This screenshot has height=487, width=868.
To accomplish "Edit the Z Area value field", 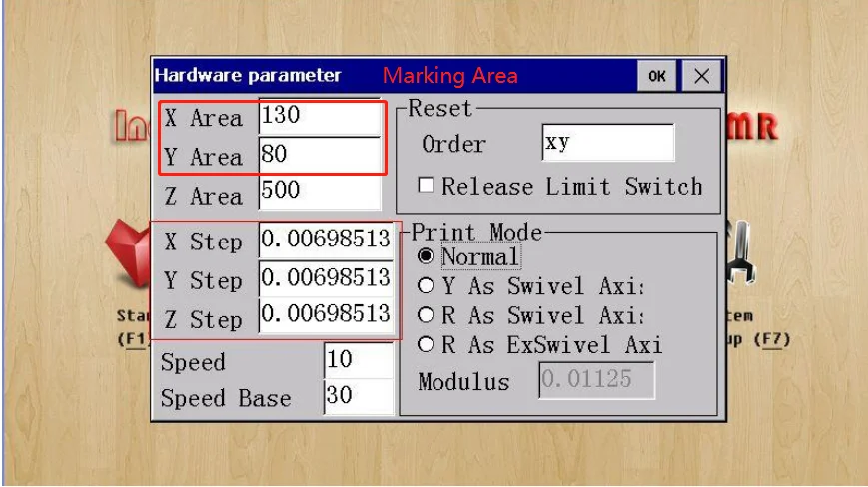I will [x=320, y=192].
